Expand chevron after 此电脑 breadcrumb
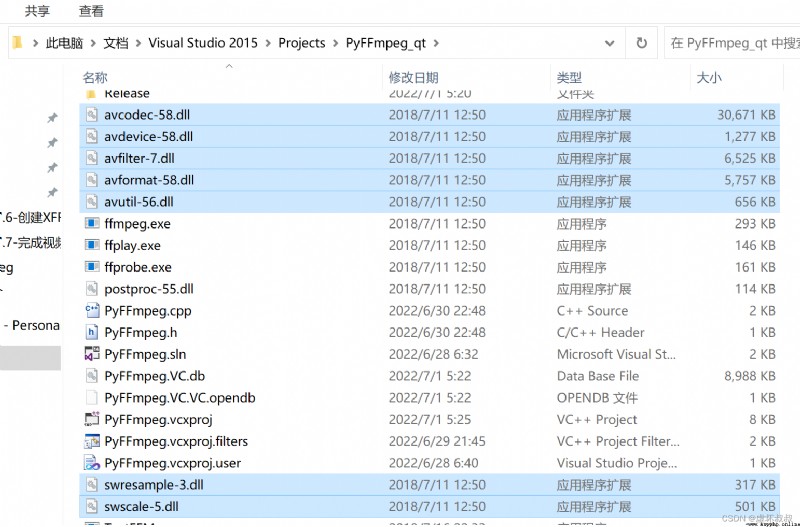 93,43
